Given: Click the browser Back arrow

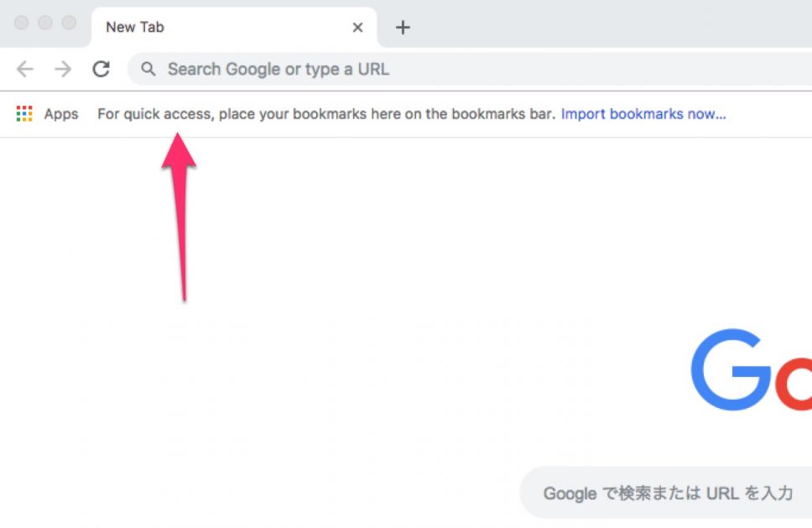Looking at the screenshot, I should tap(24, 69).
